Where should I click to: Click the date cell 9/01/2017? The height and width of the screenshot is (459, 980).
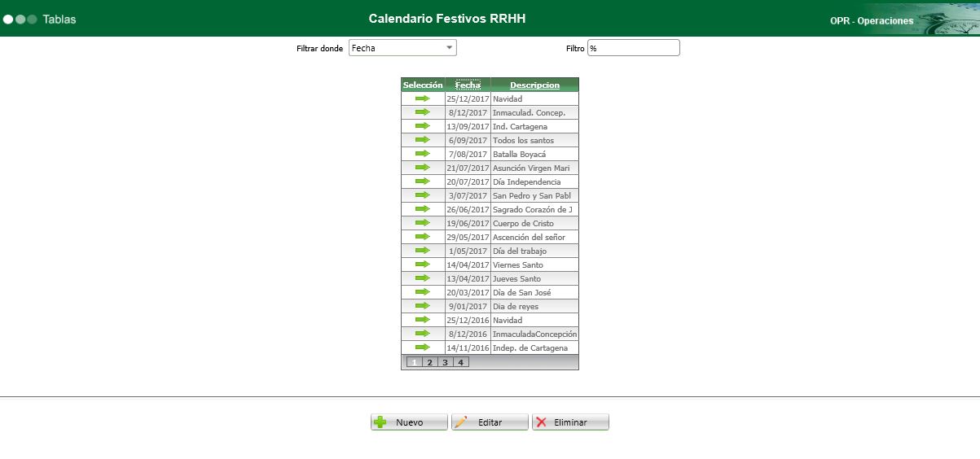pos(468,306)
